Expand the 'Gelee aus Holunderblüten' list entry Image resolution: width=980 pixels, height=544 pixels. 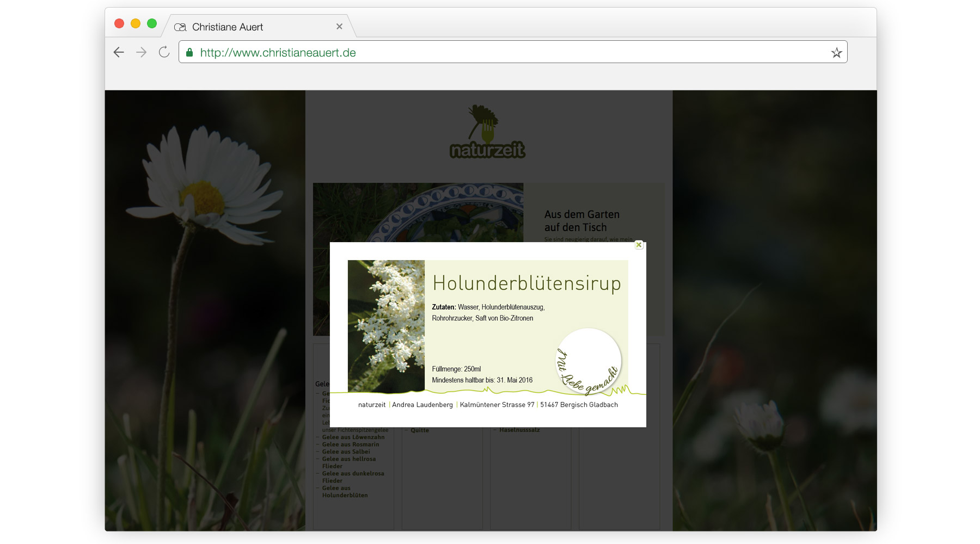[345, 492]
